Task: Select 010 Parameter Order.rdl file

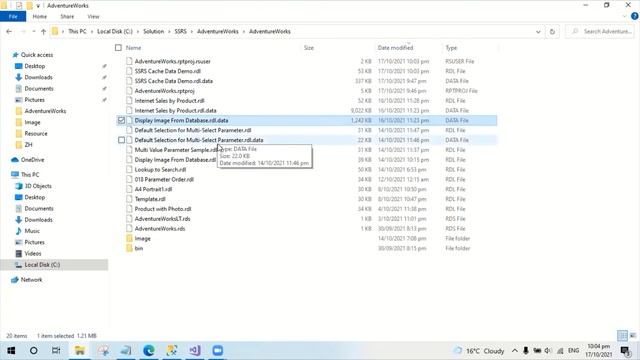Action: coord(164,179)
